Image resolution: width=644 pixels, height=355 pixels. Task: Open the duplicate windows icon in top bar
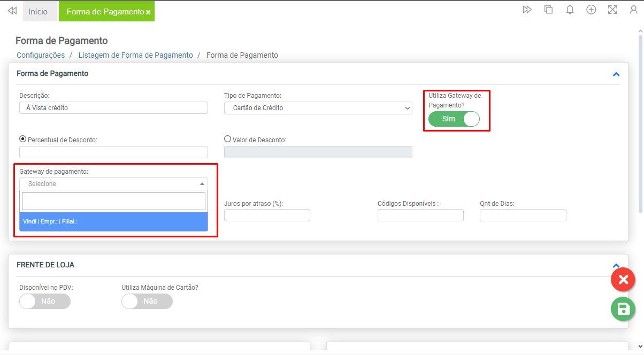coord(548,10)
